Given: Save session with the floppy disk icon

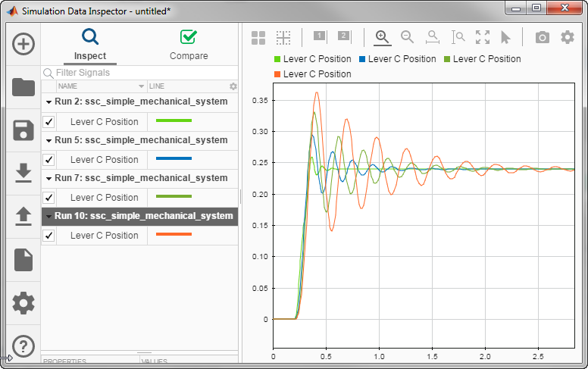Looking at the screenshot, I should [23, 130].
